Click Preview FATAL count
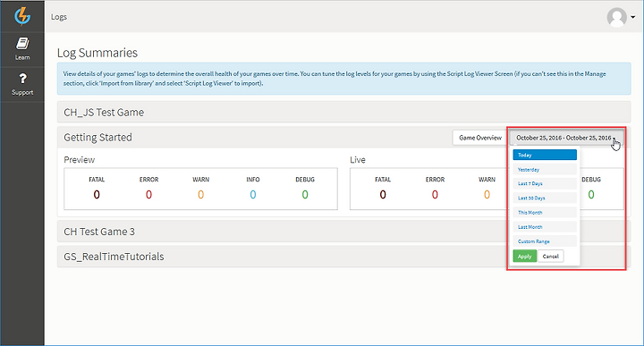The height and width of the screenshot is (346, 644). 97,195
